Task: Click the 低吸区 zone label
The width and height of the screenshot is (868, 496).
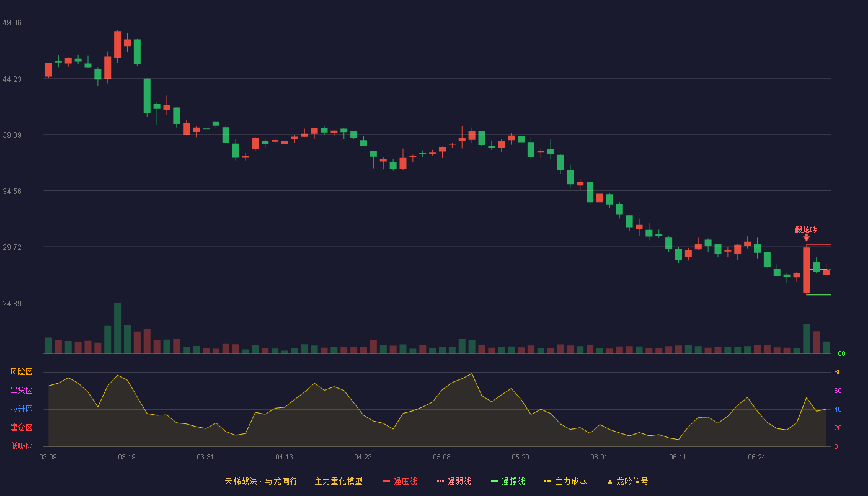Action: coord(21,446)
